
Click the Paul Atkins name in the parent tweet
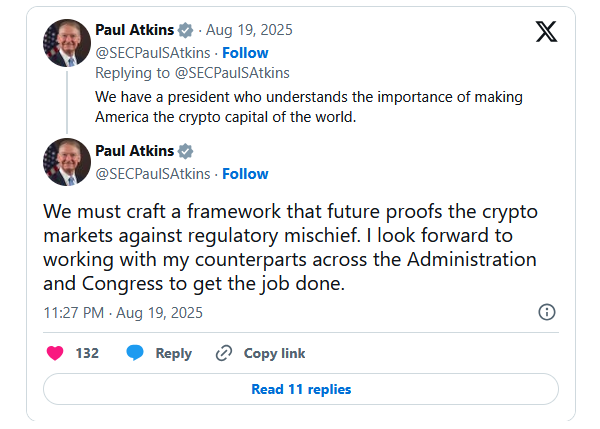pos(133,31)
